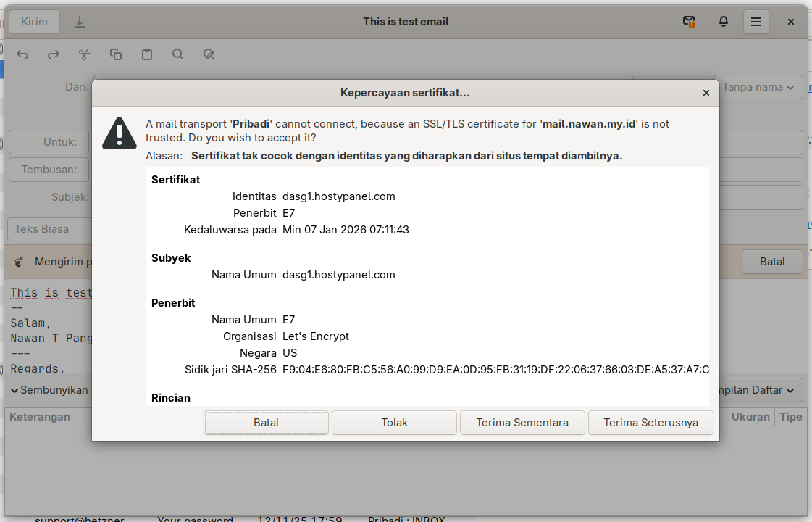Click the bell notification icon
The width and height of the screenshot is (812, 522).
[723, 22]
